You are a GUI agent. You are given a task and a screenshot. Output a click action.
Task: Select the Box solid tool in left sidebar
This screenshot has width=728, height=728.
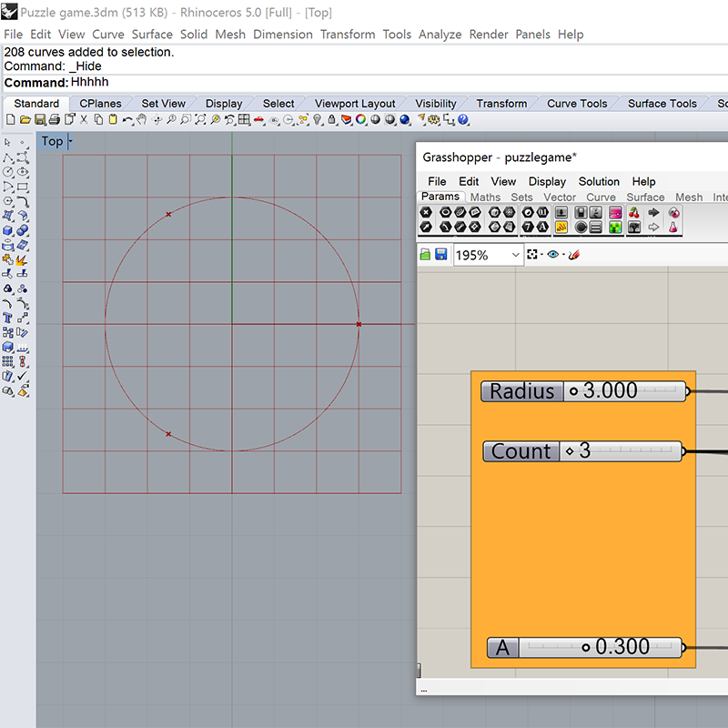(8, 231)
